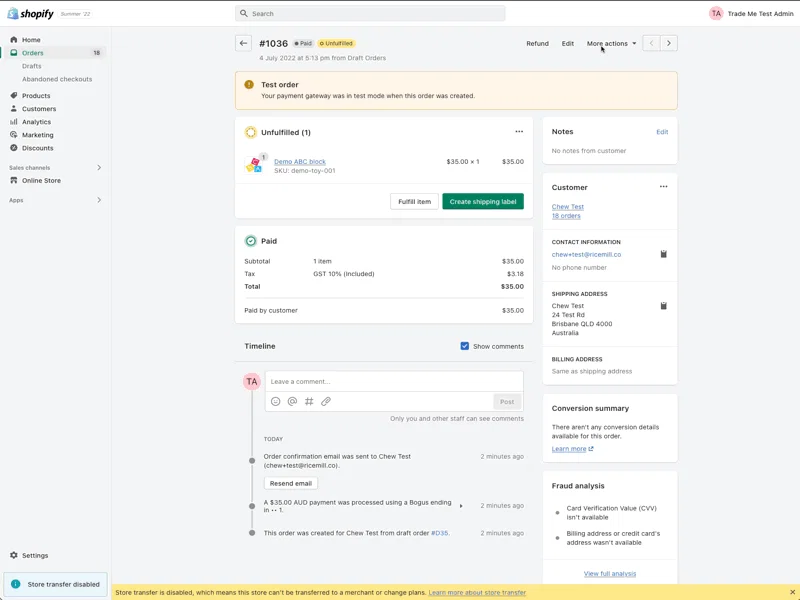Open Chew Test customer link
Viewport: 800px width, 600px height.
(x=567, y=207)
